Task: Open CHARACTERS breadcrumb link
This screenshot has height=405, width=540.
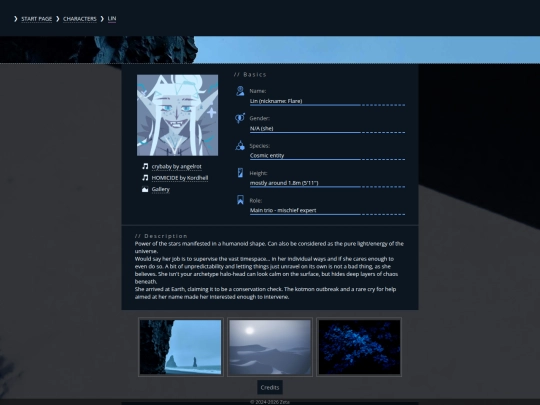Action: pos(80,19)
